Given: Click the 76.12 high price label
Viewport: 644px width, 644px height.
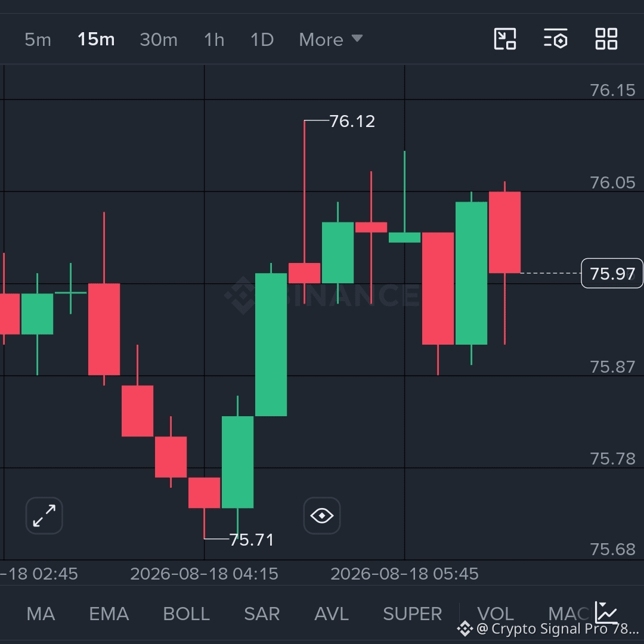Looking at the screenshot, I should point(352,121).
